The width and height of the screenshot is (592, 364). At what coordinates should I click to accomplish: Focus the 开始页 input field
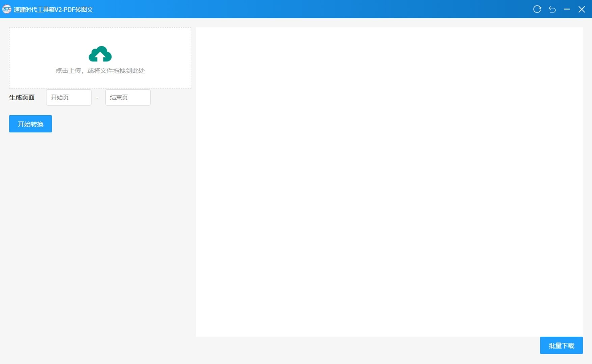(x=68, y=97)
